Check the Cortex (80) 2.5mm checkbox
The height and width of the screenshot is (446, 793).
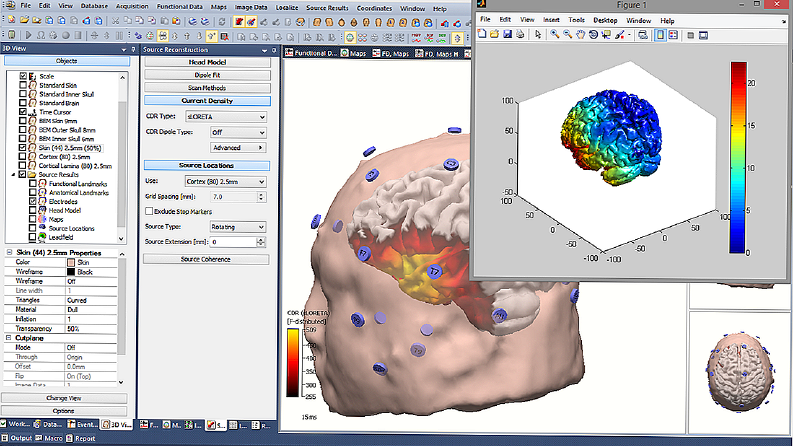pyautogui.click(x=23, y=156)
